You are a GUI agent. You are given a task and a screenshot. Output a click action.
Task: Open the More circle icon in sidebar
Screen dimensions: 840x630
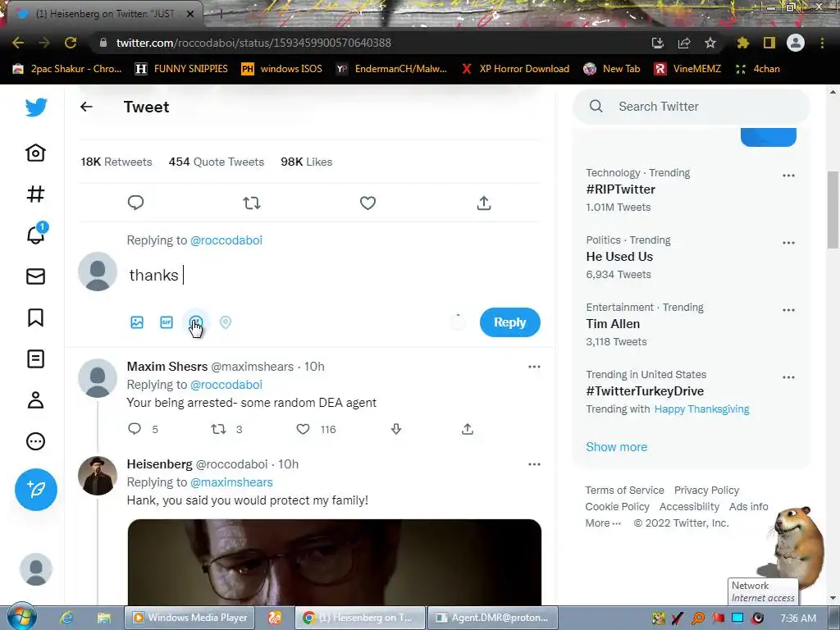tap(36, 441)
